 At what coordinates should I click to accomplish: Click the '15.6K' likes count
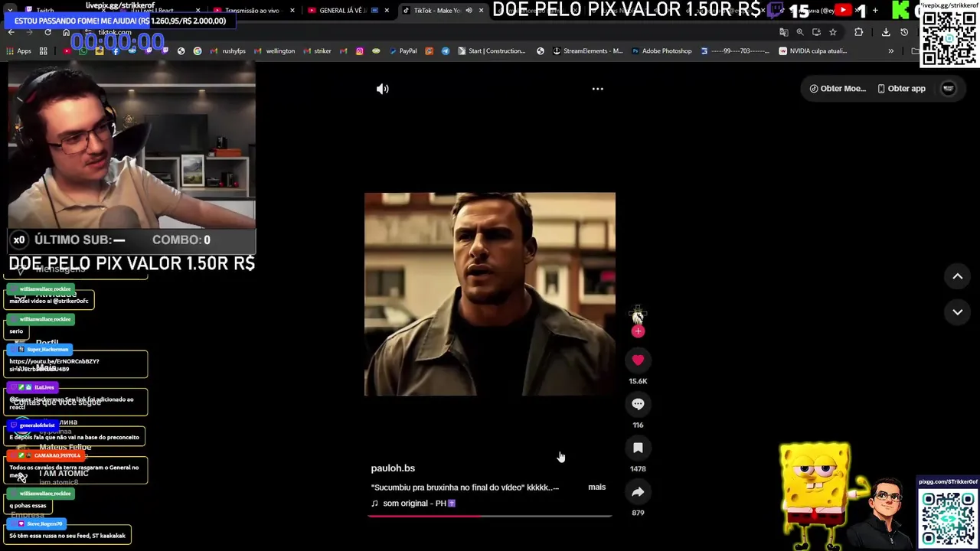coord(638,381)
